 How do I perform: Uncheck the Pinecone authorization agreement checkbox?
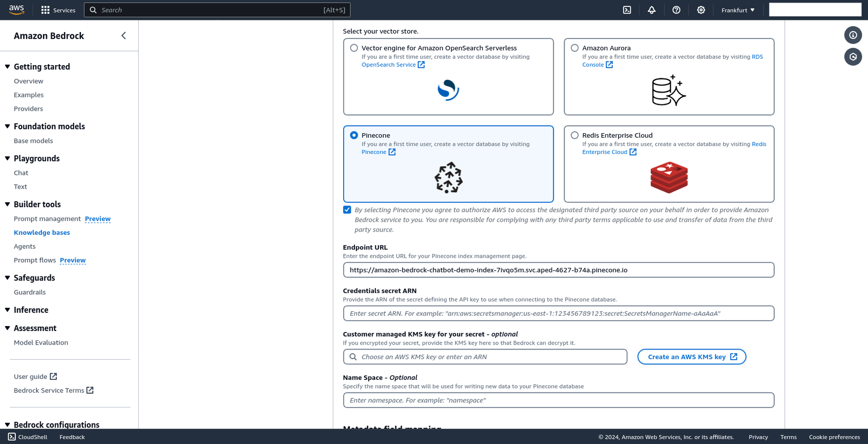pyautogui.click(x=347, y=210)
